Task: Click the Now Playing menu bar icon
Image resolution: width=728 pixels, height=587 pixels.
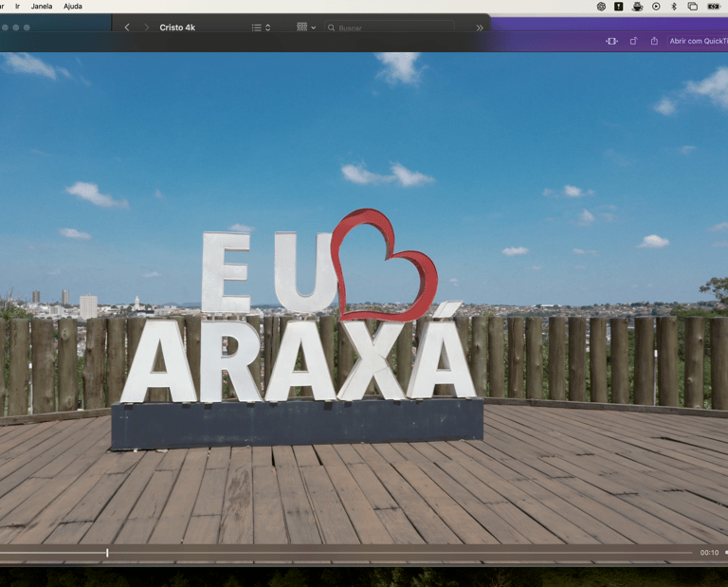Action: point(656,6)
